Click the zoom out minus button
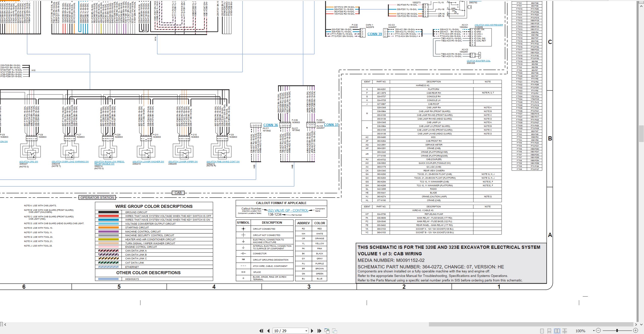This screenshot has width=644, height=334. [x=598, y=330]
